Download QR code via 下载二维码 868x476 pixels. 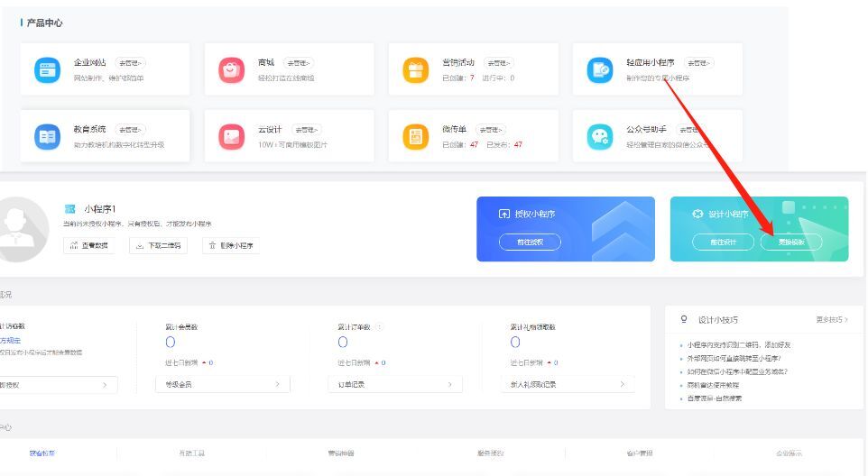coord(158,245)
